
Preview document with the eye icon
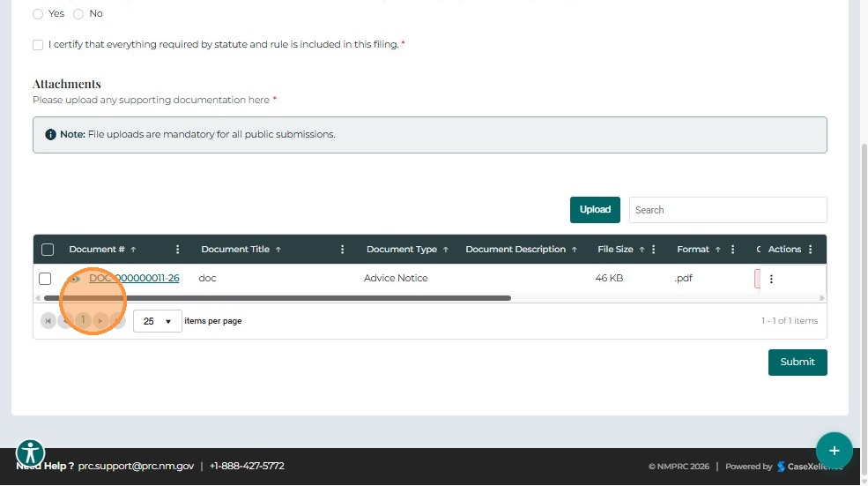tap(74, 279)
